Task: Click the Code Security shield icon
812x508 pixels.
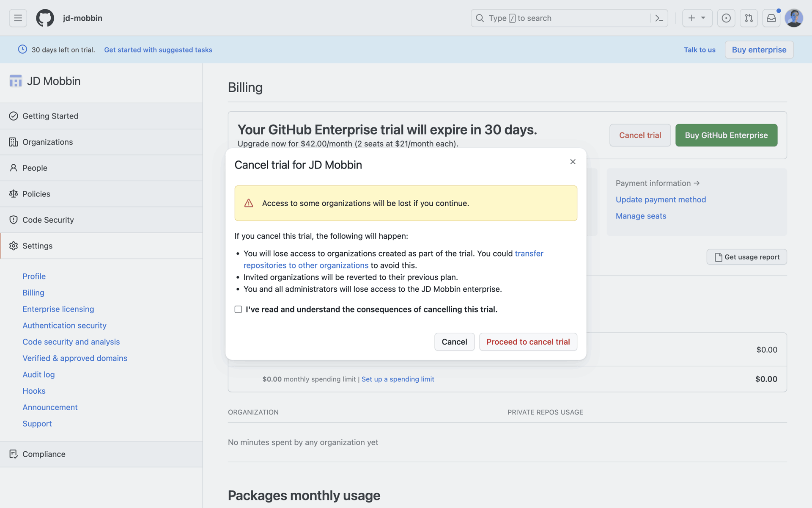Action: [14, 220]
